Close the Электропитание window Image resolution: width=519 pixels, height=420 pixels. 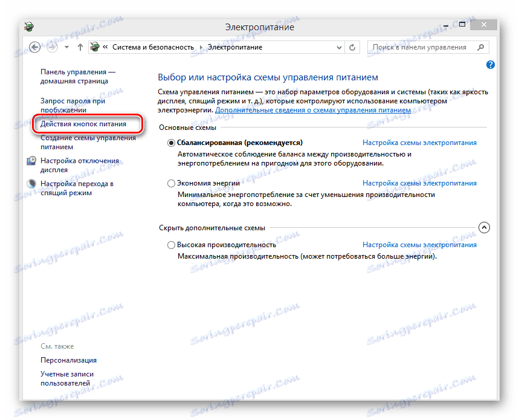(483, 25)
